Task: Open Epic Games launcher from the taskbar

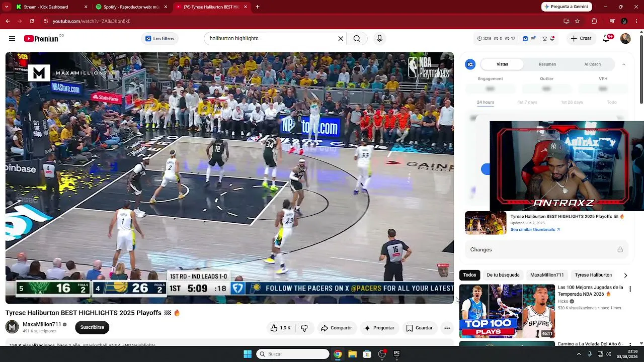Action: tap(396, 354)
